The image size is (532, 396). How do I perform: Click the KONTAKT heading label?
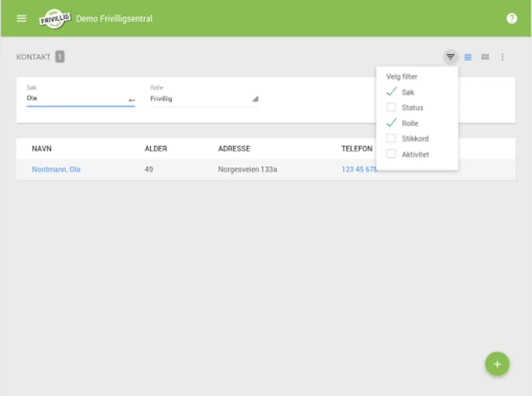point(33,57)
